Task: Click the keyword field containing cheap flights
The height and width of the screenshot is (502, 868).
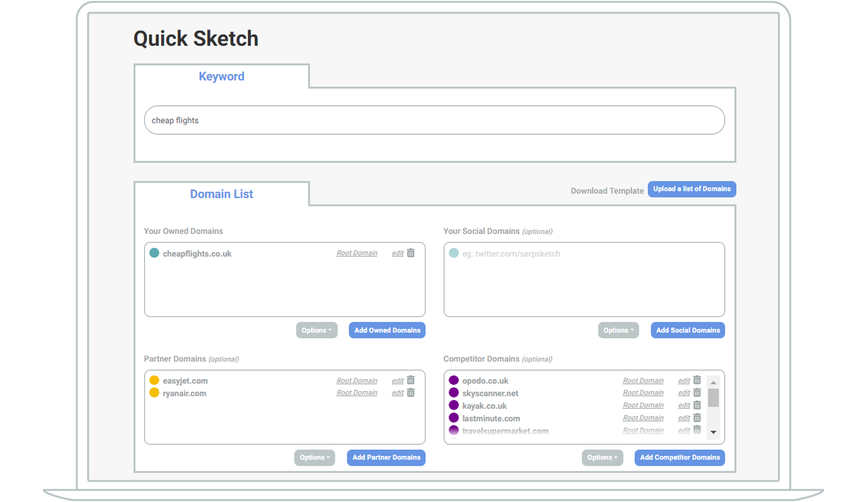Action: (434, 120)
